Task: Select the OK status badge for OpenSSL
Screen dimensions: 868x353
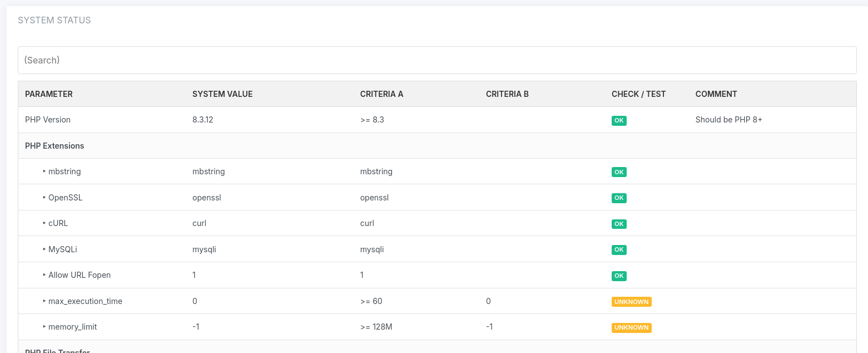Action: (x=619, y=198)
